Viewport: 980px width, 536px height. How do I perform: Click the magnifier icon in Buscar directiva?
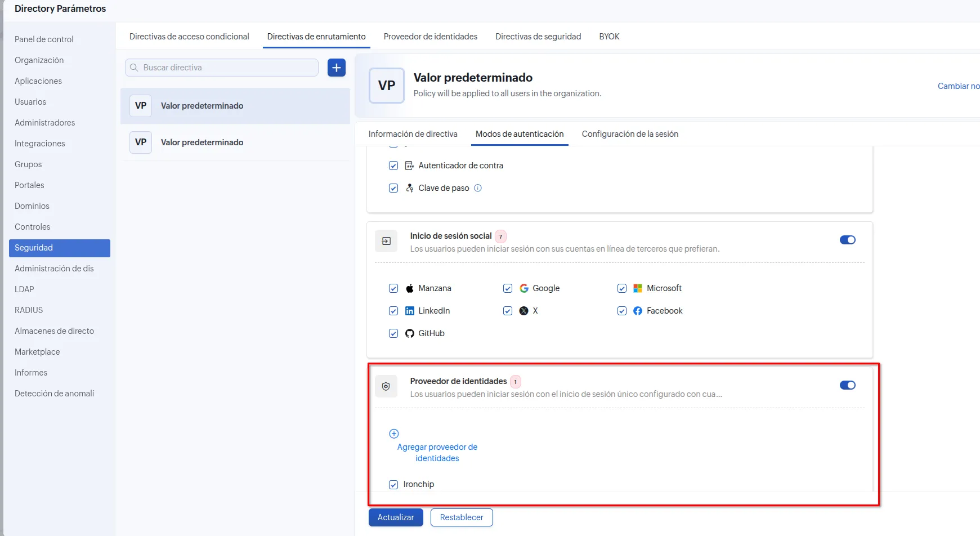(x=134, y=68)
